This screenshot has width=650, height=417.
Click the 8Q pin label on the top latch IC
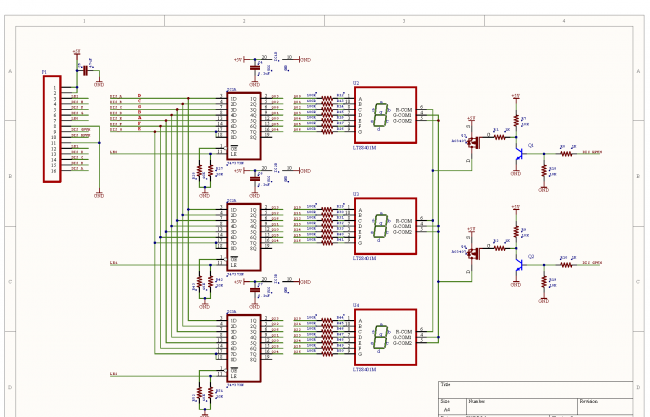[x=253, y=137]
